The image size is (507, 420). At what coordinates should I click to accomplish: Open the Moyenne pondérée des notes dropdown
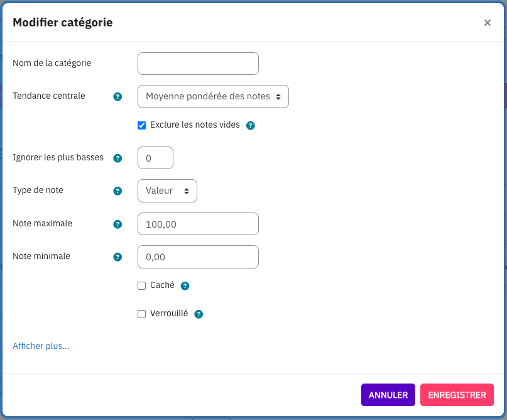[x=213, y=96]
